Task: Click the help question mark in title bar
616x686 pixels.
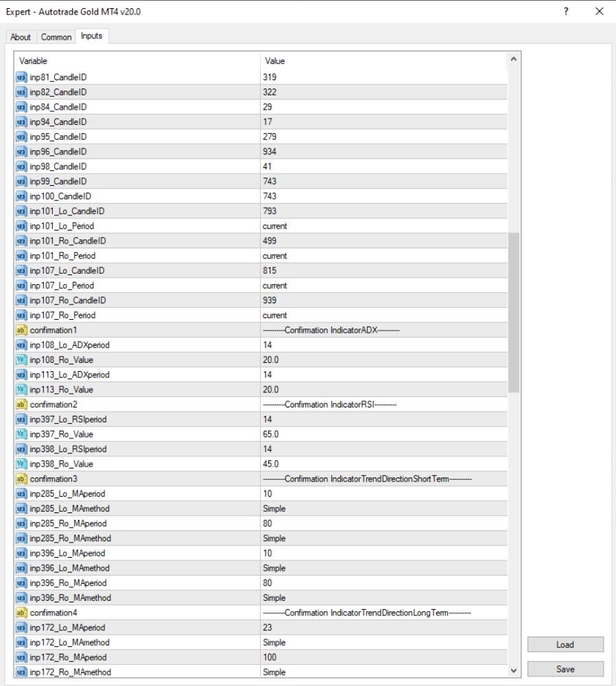Action: (x=566, y=12)
